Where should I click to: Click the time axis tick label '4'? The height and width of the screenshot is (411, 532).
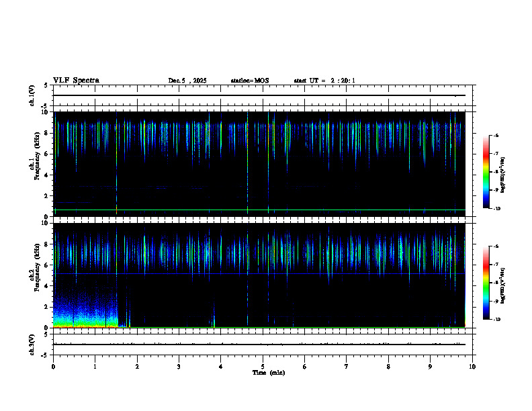(x=221, y=367)
